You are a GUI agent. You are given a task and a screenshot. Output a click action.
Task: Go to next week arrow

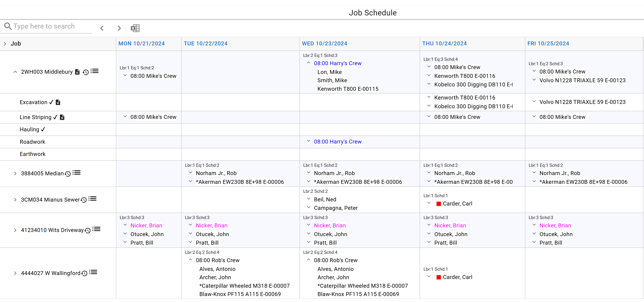click(119, 28)
